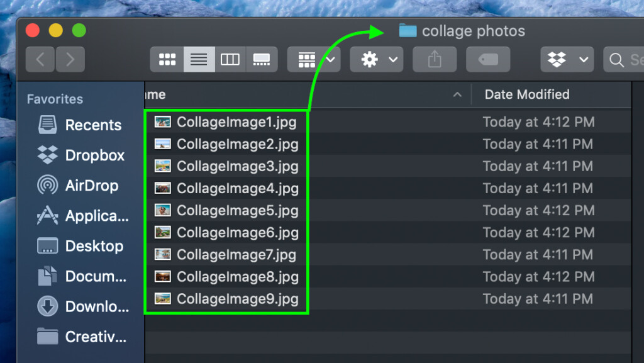Click the Finder search field
The width and height of the screenshot is (644, 363).
tap(623, 60)
